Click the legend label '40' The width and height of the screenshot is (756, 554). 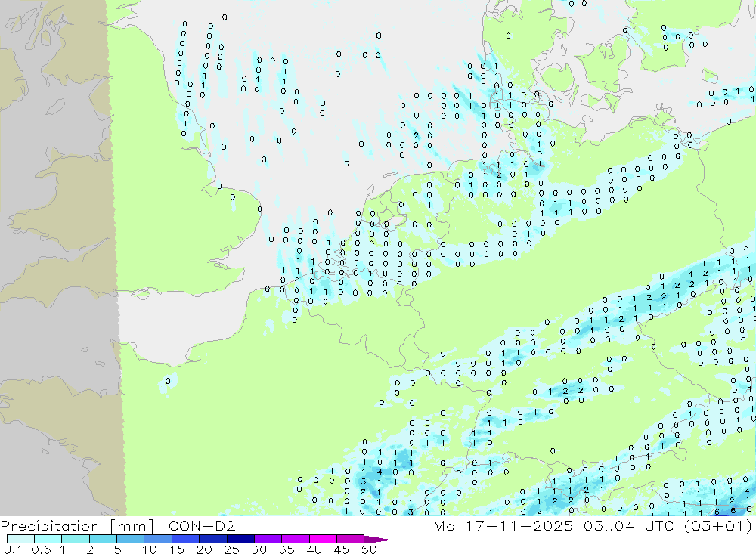(x=314, y=549)
